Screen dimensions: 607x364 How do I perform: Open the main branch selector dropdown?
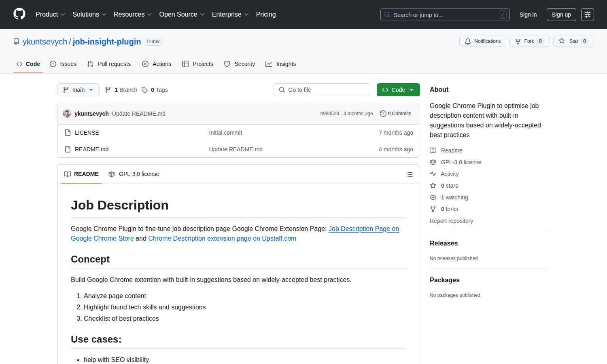(x=79, y=90)
